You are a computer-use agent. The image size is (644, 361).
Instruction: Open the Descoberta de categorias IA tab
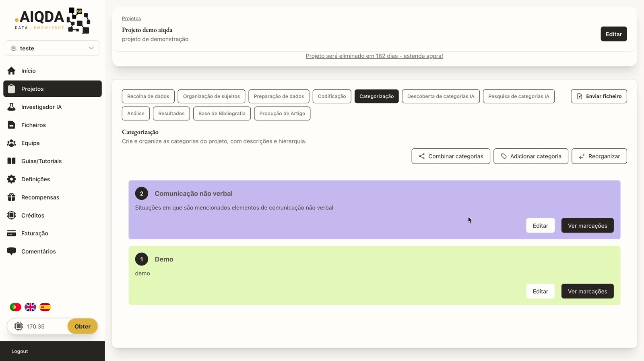[441, 96]
